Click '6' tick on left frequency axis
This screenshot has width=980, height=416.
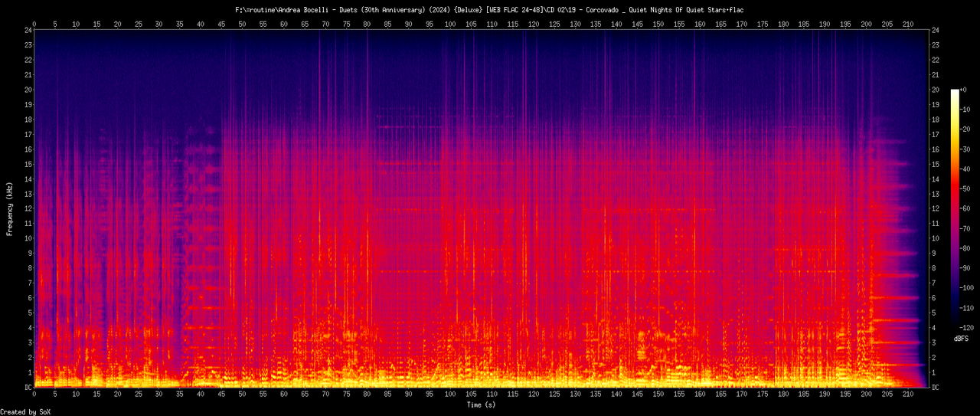[x=30, y=299]
